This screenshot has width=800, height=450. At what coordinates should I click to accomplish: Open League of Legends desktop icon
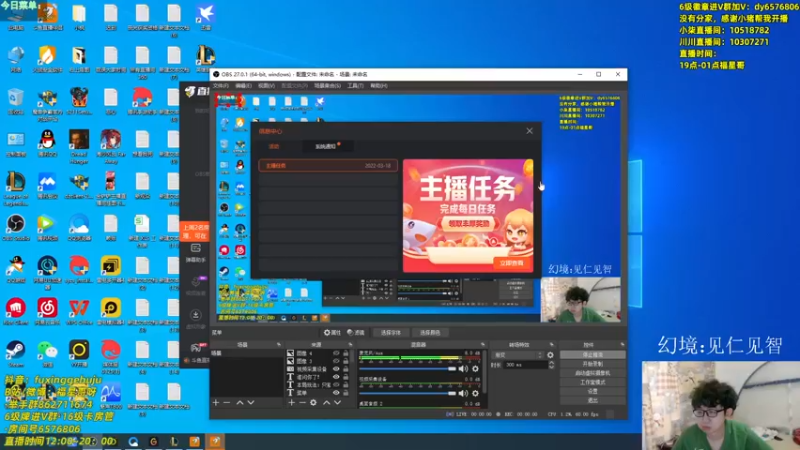coord(16,189)
